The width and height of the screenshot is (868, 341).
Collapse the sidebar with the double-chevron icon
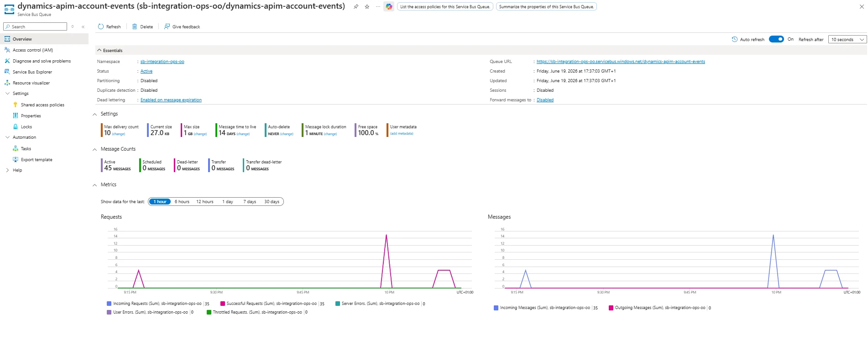(83, 27)
